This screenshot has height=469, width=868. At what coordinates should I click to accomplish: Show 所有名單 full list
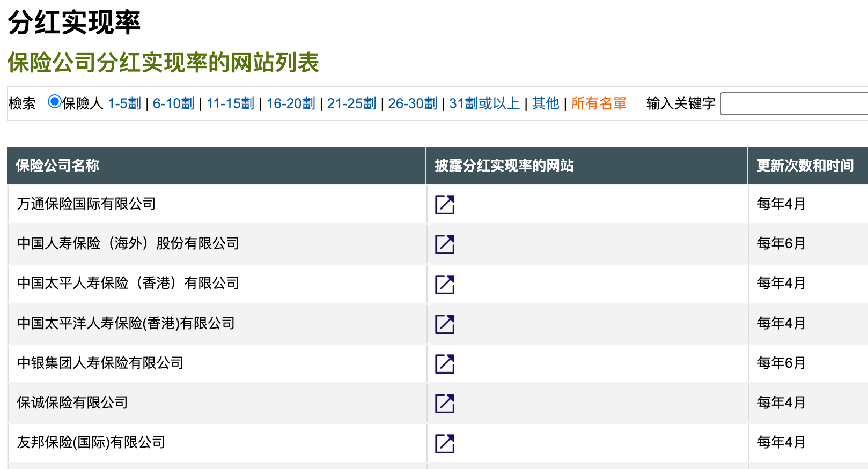(598, 103)
